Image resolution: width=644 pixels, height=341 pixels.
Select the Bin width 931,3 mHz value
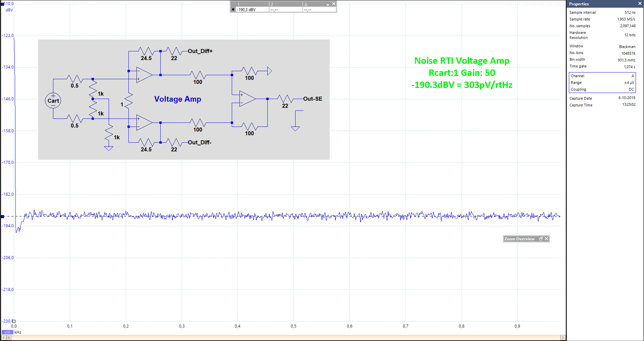[626, 60]
